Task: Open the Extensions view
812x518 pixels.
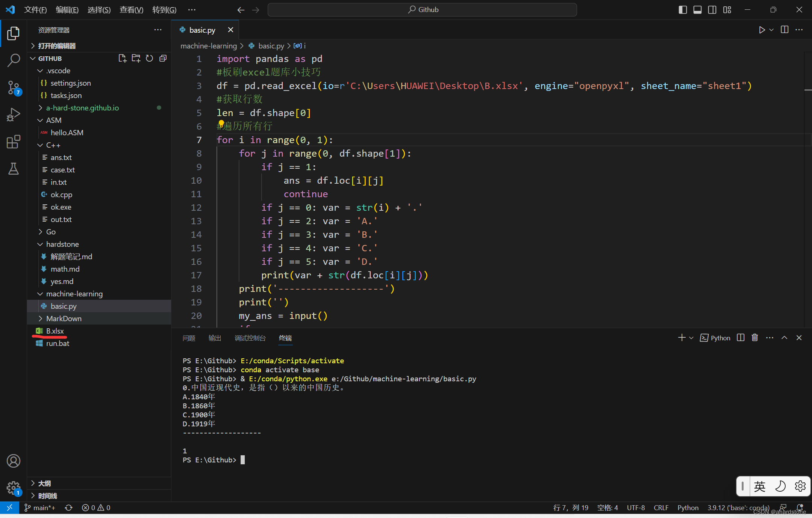Action: pyautogui.click(x=14, y=142)
